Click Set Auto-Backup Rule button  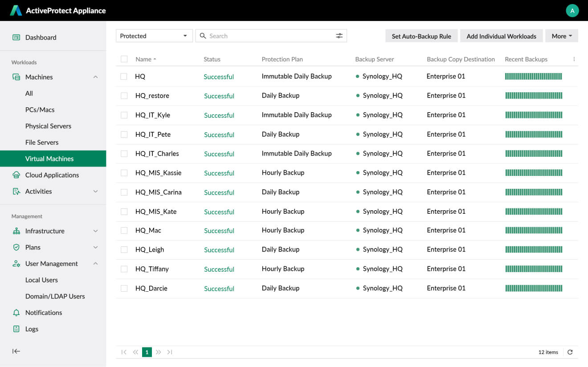[421, 36]
